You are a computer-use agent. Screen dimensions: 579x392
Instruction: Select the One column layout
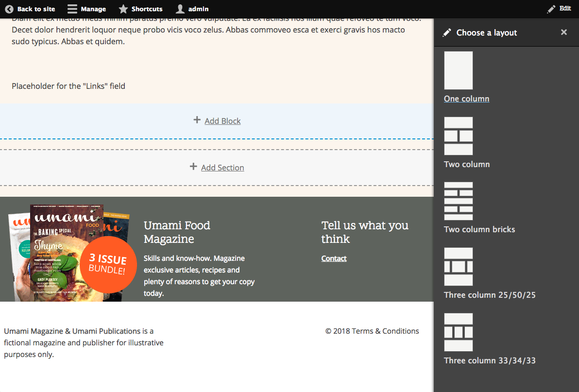click(x=466, y=98)
